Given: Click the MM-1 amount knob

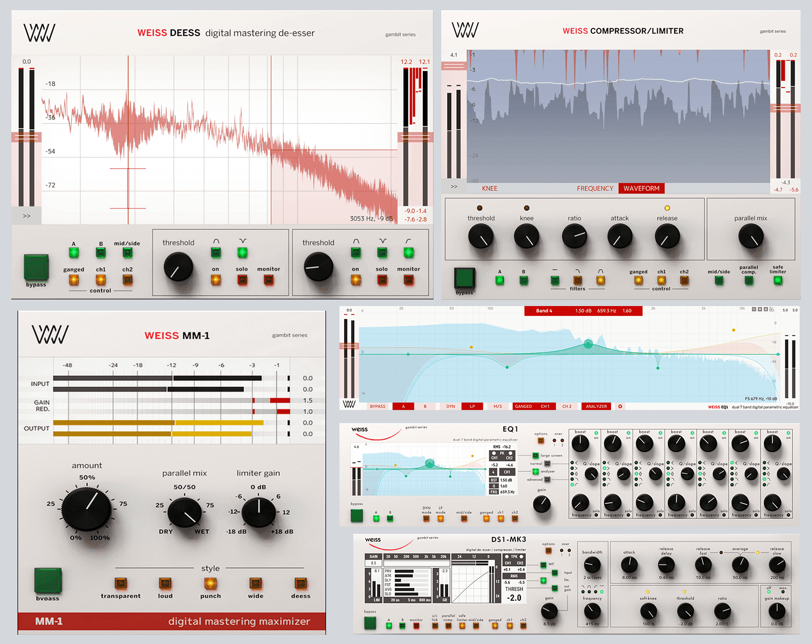Looking at the screenshot, I should pyautogui.click(x=87, y=509).
